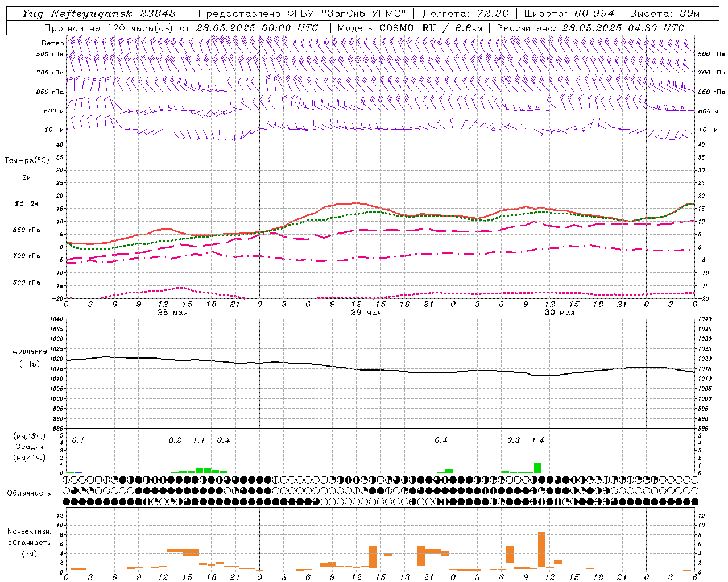This screenshot has height=582, width=728.
Task: Click the 10 м wind level label on left
Action: [54, 130]
